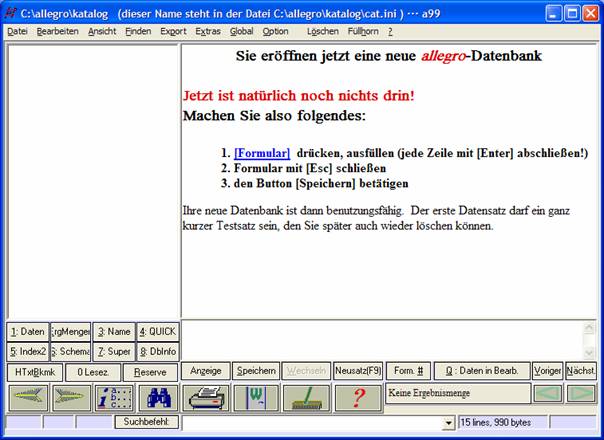Click the HTxtBkmk button
Viewport: 604px width, 440px height.
pyautogui.click(x=35, y=372)
